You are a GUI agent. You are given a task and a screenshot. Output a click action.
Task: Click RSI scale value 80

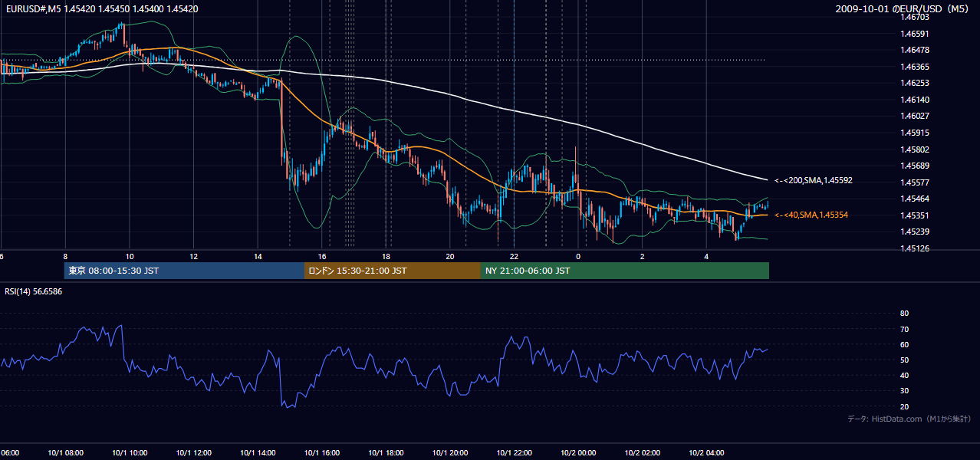tap(904, 314)
